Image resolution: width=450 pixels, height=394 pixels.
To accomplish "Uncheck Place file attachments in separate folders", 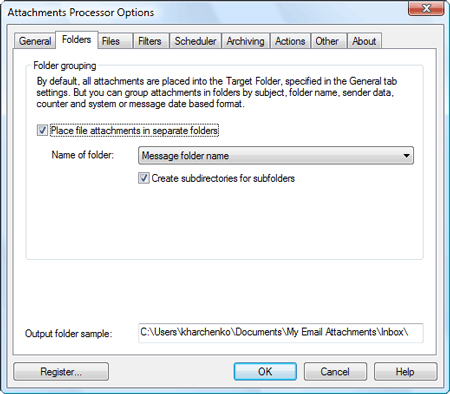I will coord(42,130).
